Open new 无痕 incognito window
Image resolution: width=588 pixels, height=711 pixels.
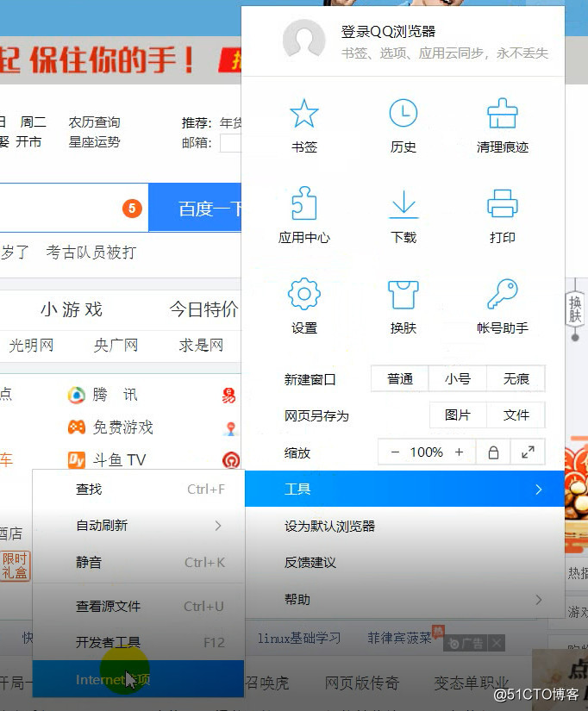(516, 378)
